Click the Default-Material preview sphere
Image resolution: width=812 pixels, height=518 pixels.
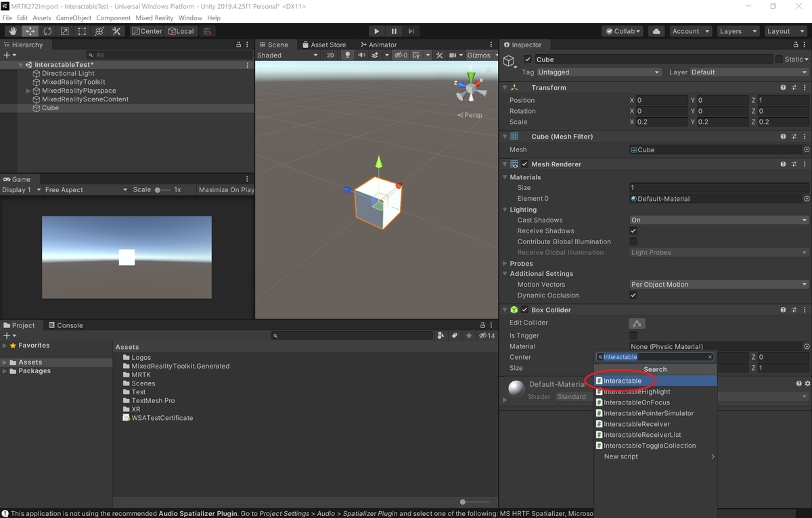(x=516, y=388)
